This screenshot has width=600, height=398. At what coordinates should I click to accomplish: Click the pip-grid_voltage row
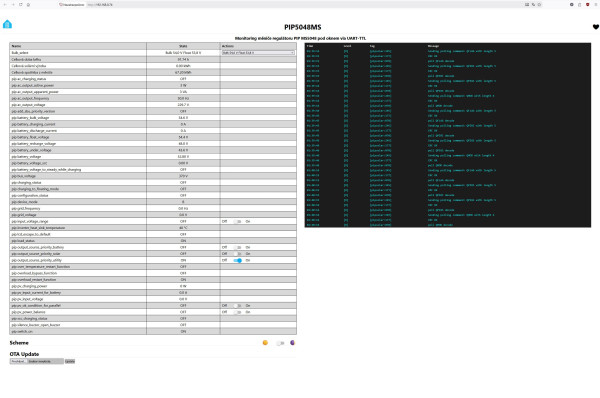tap(153, 215)
